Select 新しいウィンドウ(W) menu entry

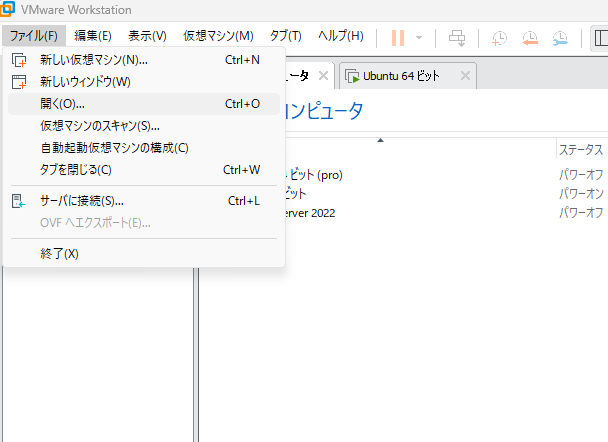[143, 82]
